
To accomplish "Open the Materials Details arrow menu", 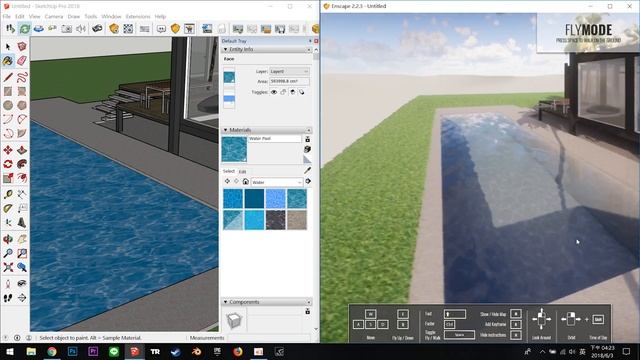I will pyautogui.click(x=308, y=181).
